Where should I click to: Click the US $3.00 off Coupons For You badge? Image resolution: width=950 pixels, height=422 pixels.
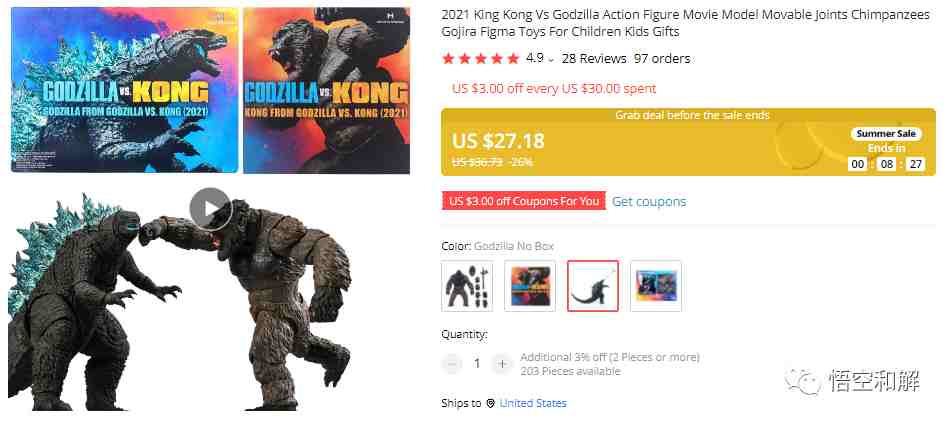[524, 201]
